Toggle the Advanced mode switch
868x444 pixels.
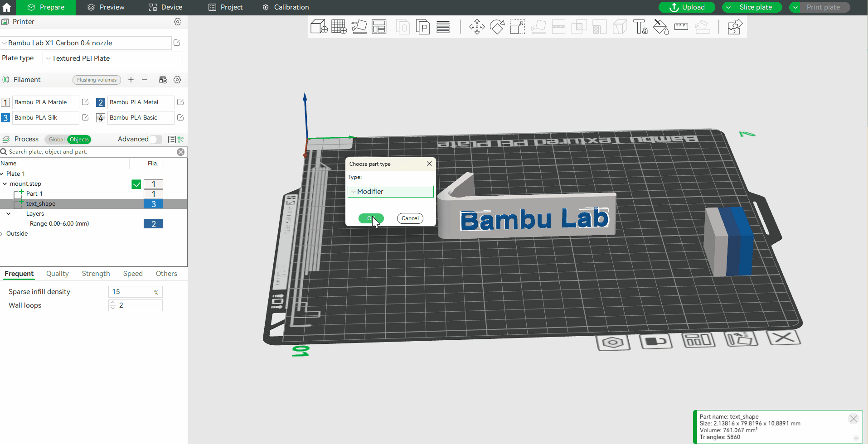click(155, 140)
